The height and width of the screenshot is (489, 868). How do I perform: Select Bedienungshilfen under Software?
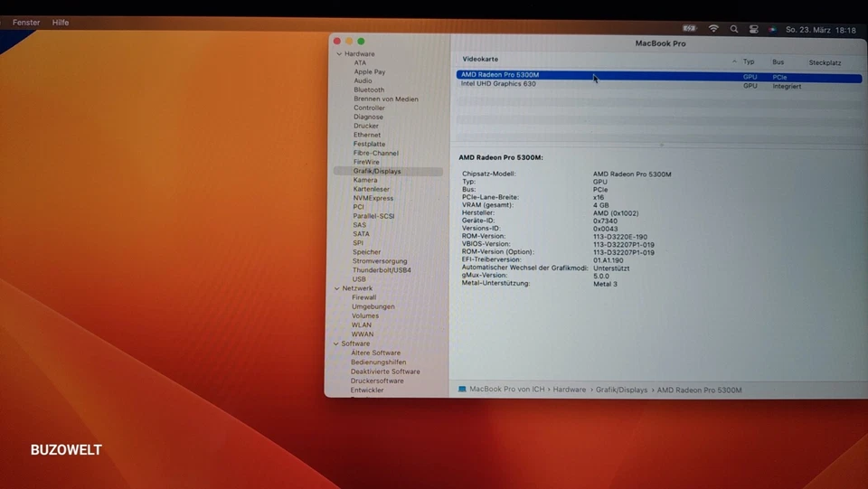pyautogui.click(x=378, y=362)
